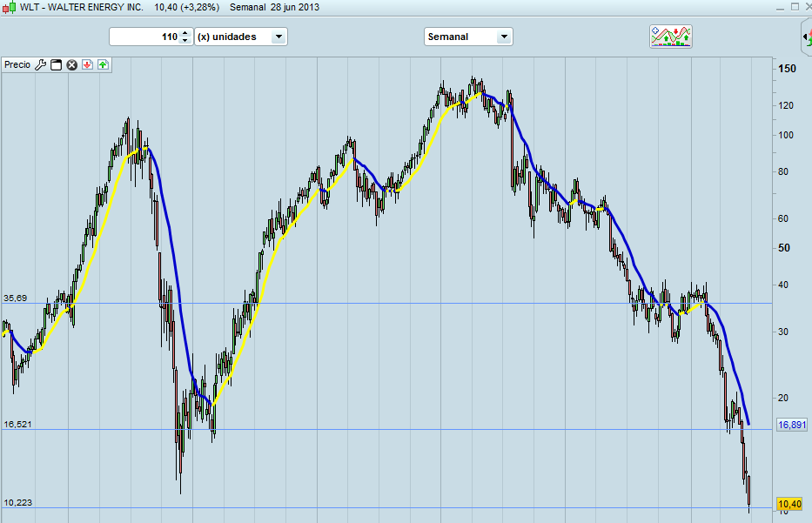Open the indicators and trading systems icon
812x523 pixels.
click(671, 37)
